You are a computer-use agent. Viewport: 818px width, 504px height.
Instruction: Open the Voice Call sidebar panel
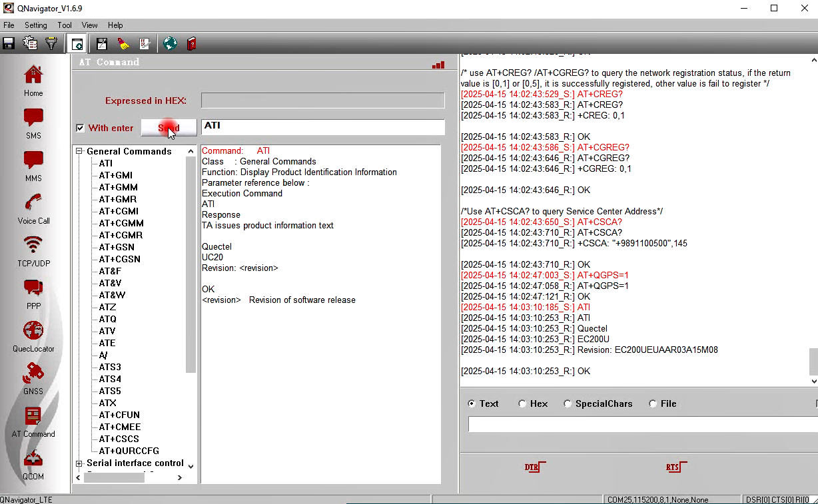[33, 209]
